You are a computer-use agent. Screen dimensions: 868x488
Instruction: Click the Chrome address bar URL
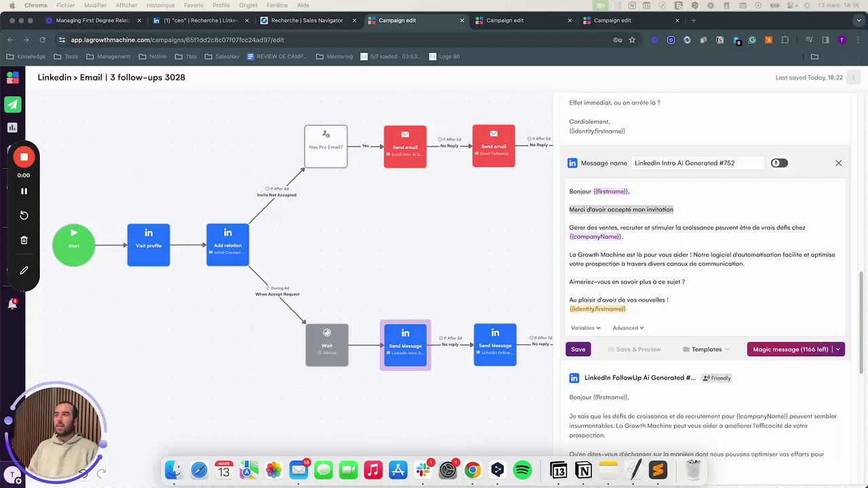point(177,40)
